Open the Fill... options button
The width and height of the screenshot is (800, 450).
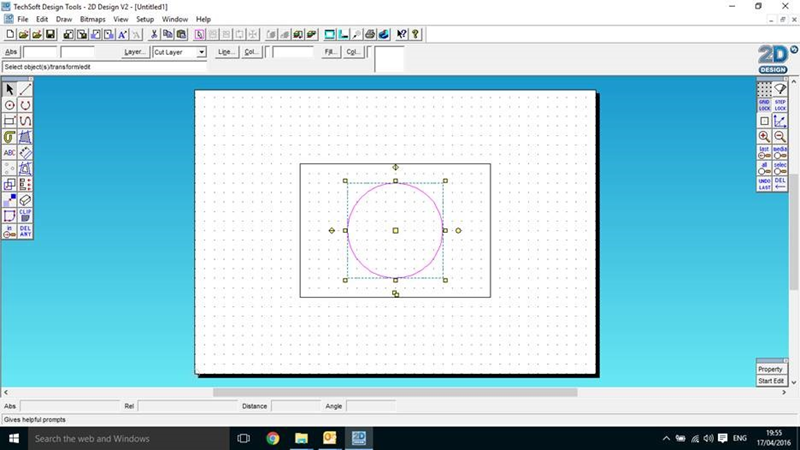point(331,52)
